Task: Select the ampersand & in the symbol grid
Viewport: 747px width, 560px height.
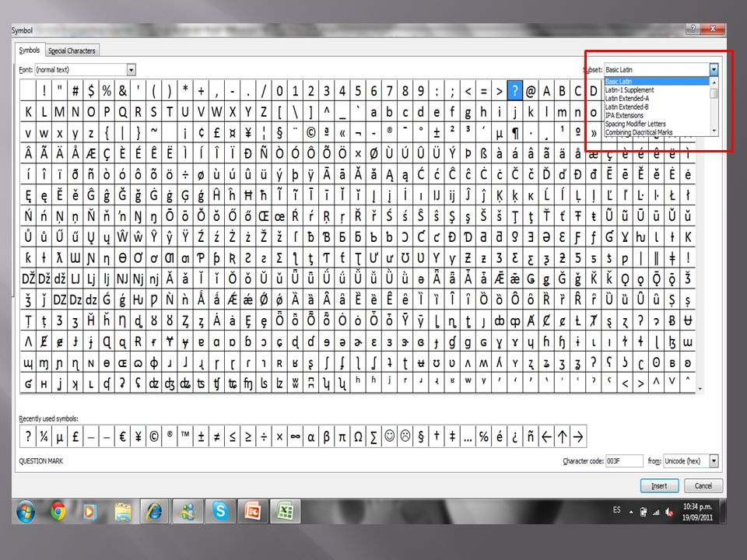Action: (x=122, y=90)
